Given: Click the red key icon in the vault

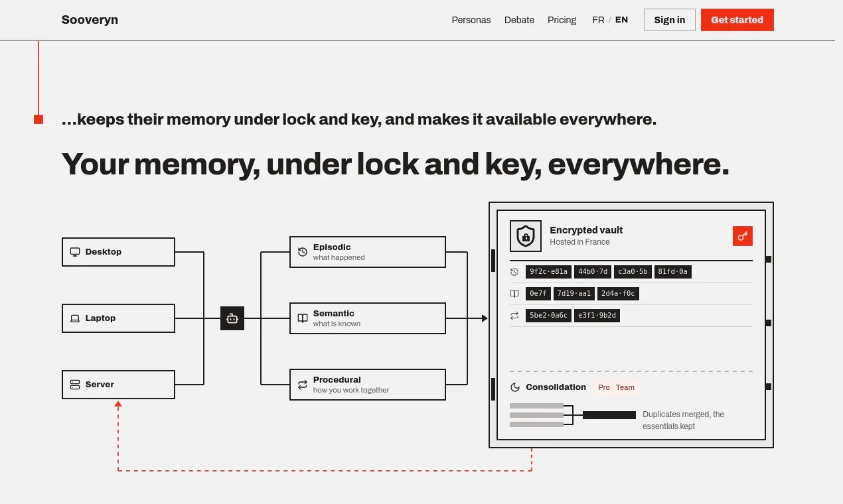Looking at the screenshot, I should [x=743, y=235].
